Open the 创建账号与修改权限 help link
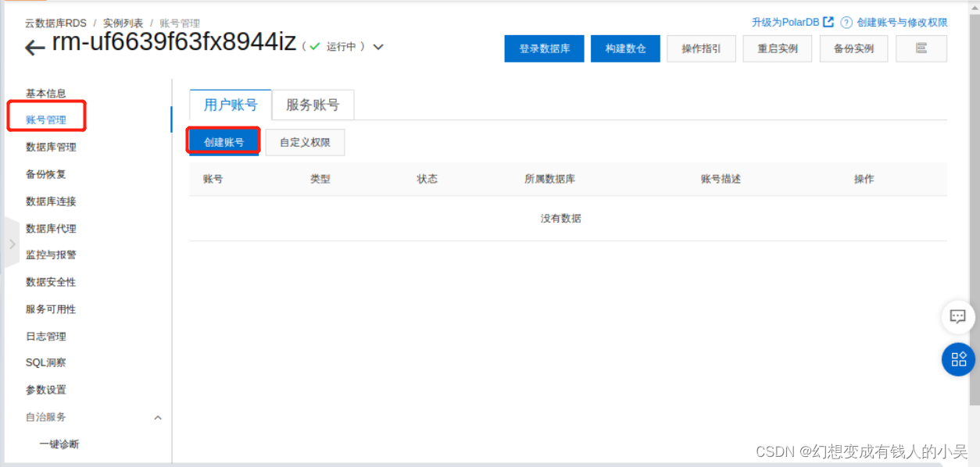This screenshot has height=467, width=980. click(x=902, y=23)
